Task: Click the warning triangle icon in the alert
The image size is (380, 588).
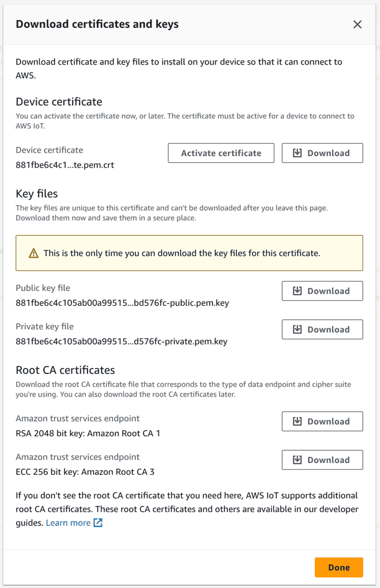Action: 34,254
